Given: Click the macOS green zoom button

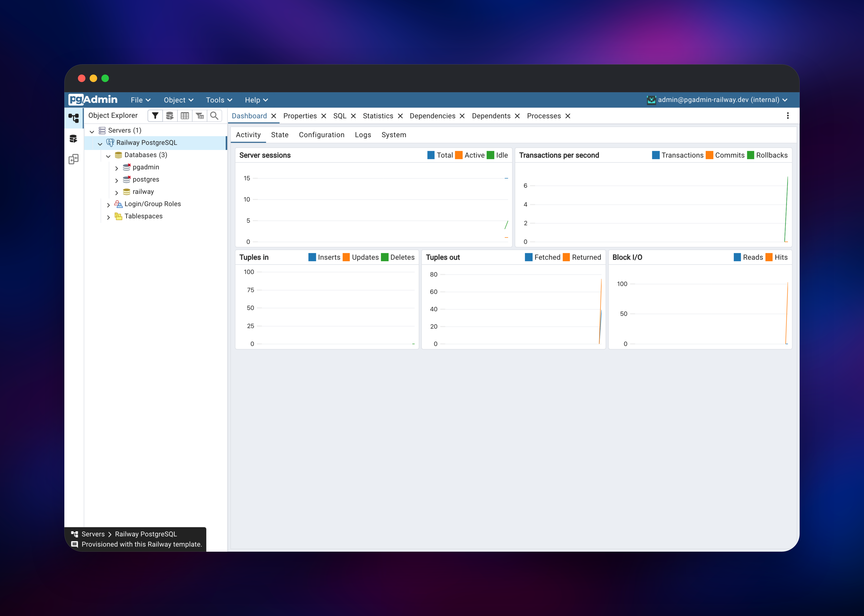Looking at the screenshot, I should coord(105,78).
